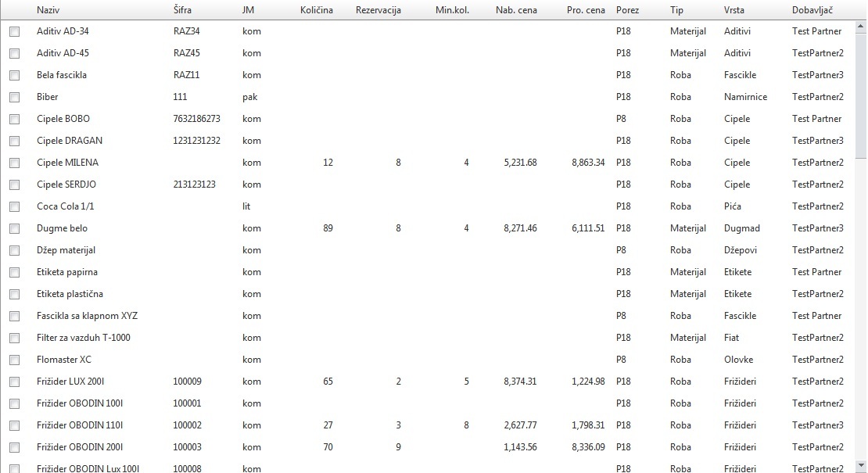Click the Frižider OBODIN 110l name cell
The image size is (868, 473).
pyautogui.click(x=80, y=425)
